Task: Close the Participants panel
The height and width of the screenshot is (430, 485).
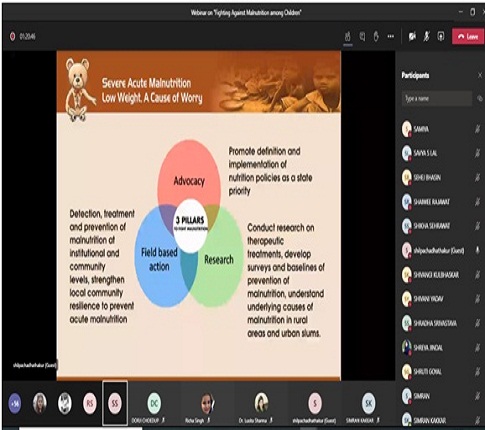Action: coord(480,75)
